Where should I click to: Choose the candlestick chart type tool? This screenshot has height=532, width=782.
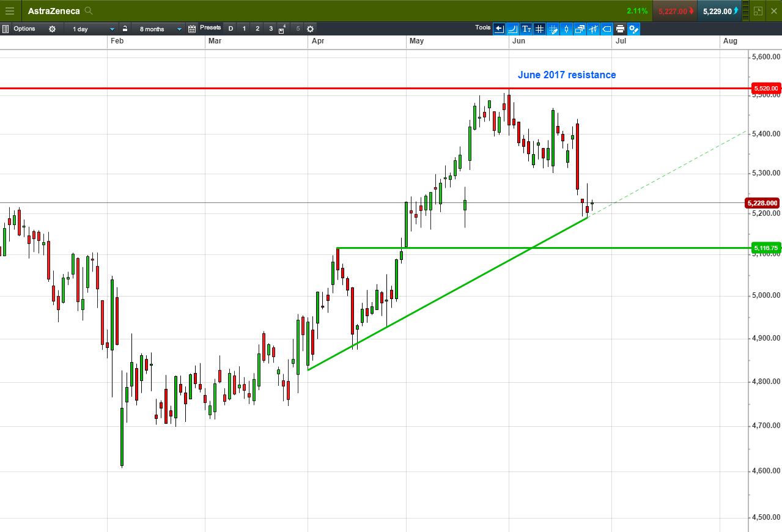coord(566,29)
